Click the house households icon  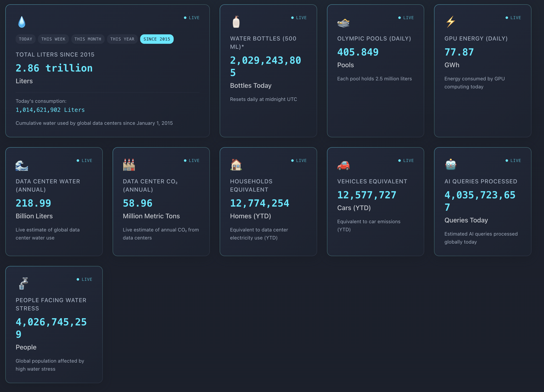point(236,165)
